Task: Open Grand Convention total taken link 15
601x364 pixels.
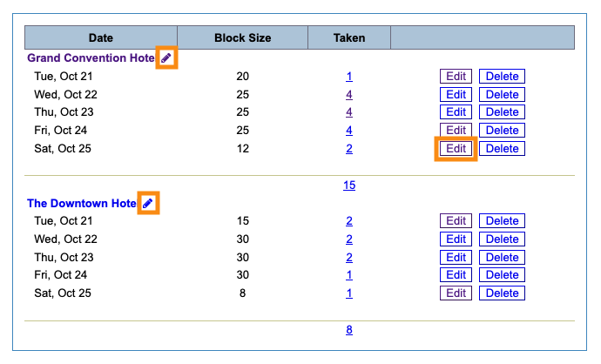Action: [349, 185]
